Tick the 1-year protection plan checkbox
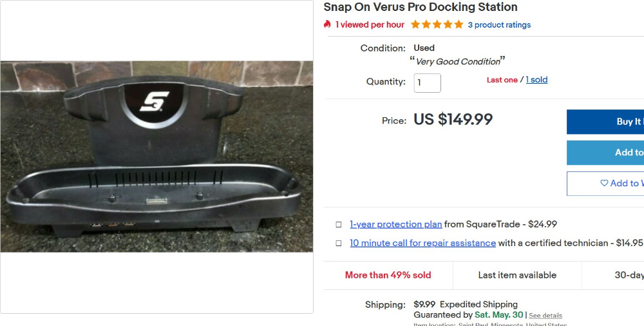644x326 pixels. 339,225
